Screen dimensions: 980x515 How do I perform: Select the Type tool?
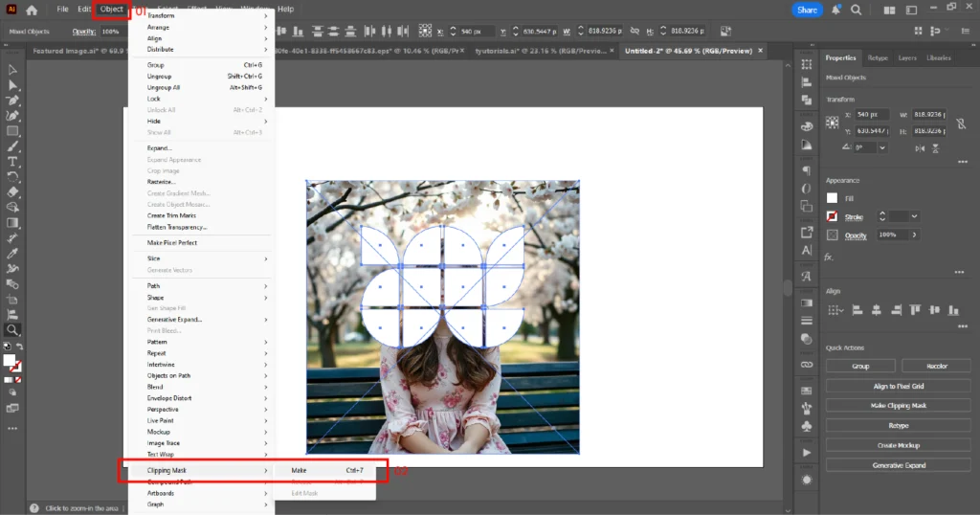coord(12,161)
